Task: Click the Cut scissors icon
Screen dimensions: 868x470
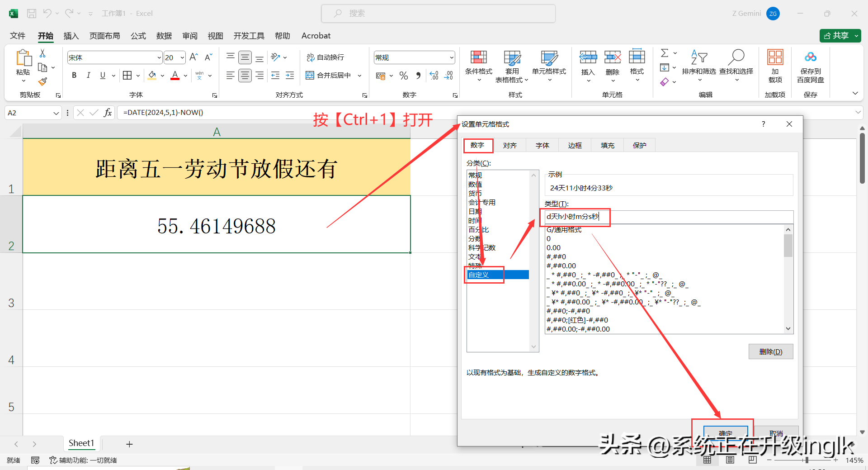Action: pos(42,53)
